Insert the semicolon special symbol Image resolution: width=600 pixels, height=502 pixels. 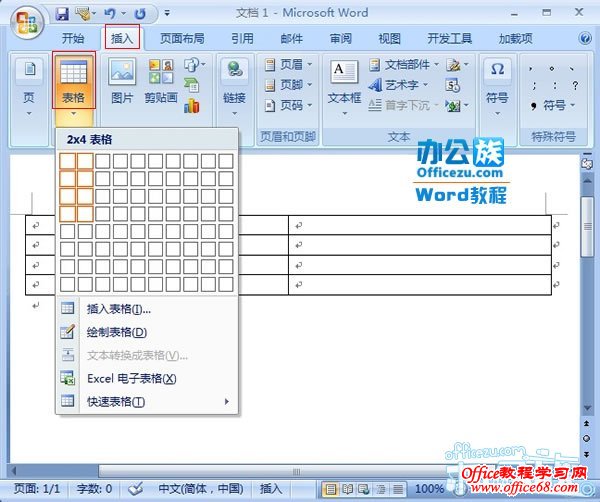tap(534, 86)
